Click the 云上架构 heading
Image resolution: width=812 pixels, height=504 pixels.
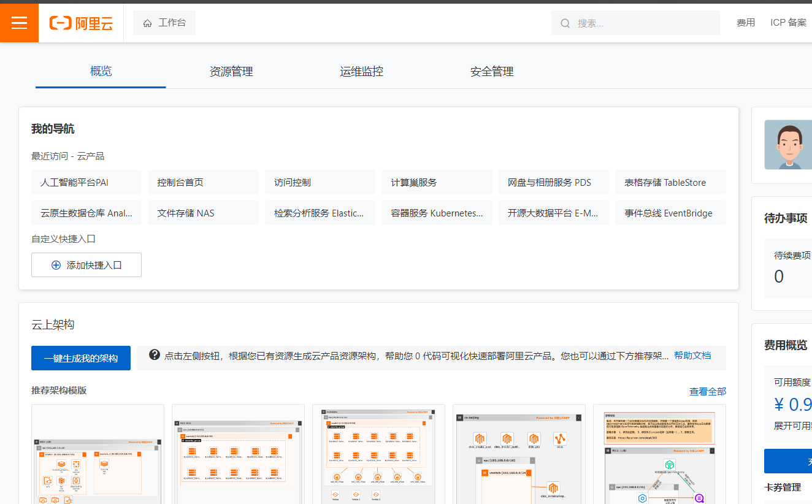pos(53,324)
